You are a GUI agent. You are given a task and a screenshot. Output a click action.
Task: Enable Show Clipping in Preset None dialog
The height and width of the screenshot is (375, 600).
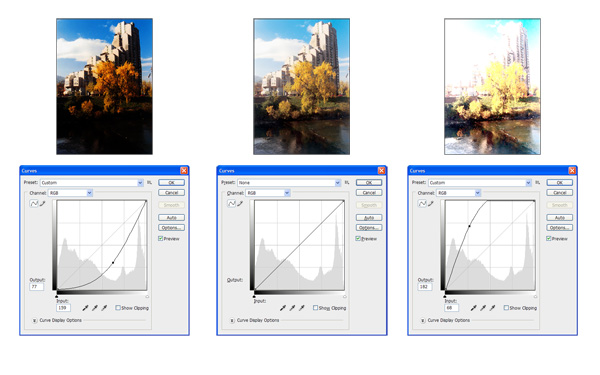click(315, 308)
